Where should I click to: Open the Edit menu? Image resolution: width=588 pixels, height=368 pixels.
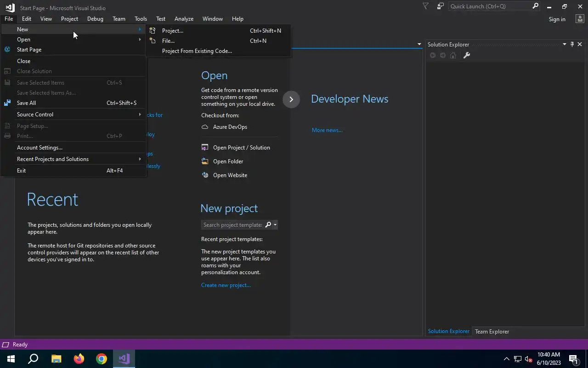coord(27,19)
